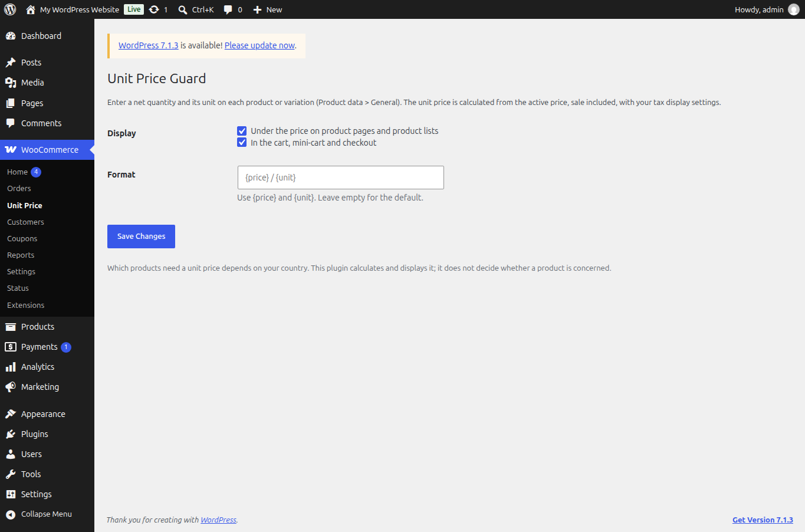The width and height of the screenshot is (805, 532).
Task: Open the WordPress 7.1.3 link
Action: click(x=149, y=45)
